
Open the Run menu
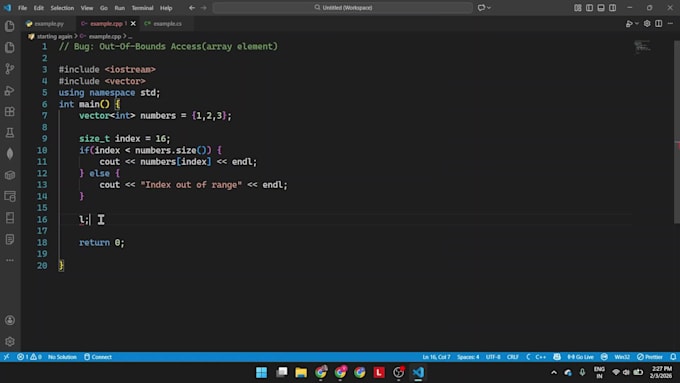click(x=120, y=8)
